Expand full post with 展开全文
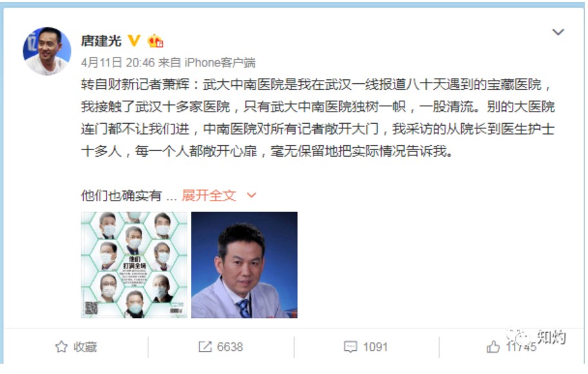This screenshot has width=588, height=374. (209, 195)
